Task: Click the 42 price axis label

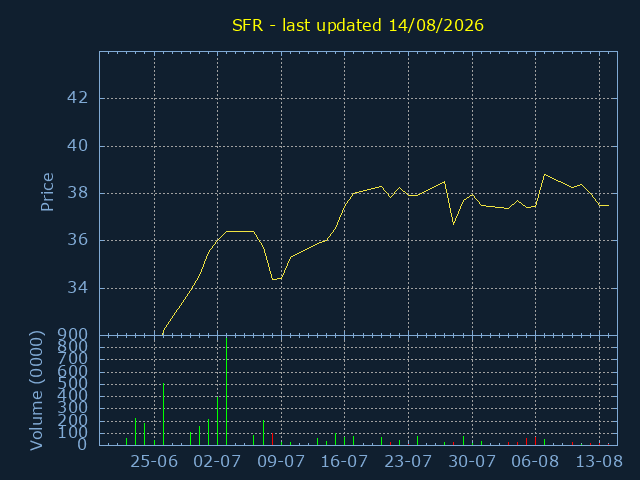Action: pos(78,98)
